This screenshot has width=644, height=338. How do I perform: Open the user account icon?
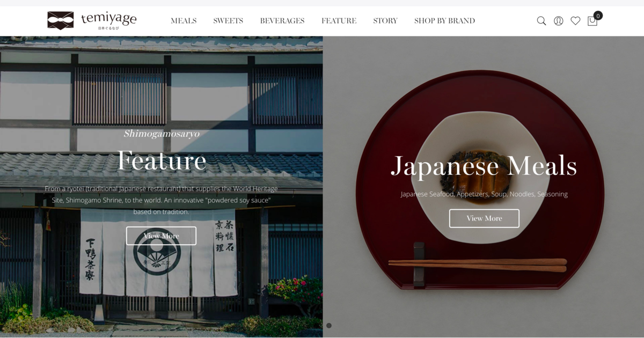pos(559,21)
